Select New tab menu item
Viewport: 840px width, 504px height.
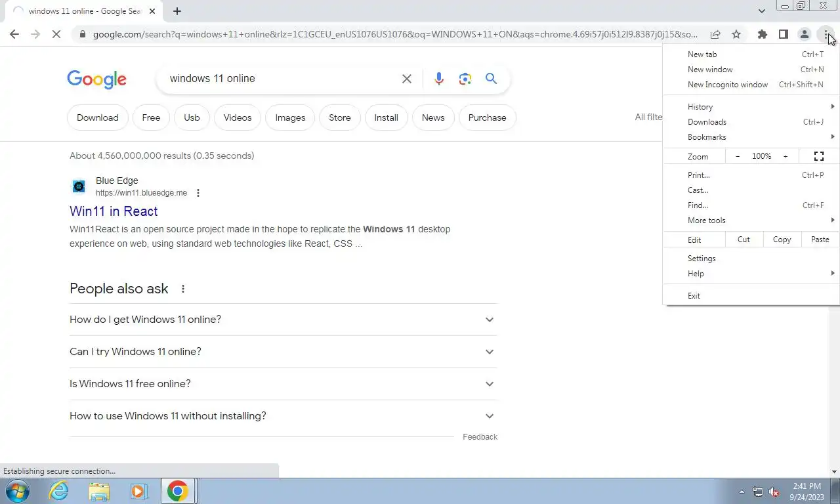(x=751, y=54)
